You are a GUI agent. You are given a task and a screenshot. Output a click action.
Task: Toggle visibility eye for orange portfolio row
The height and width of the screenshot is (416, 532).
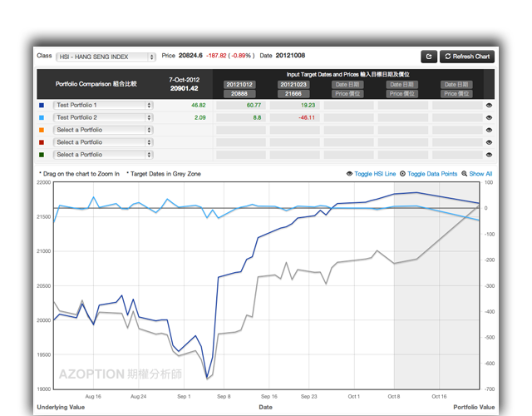click(x=489, y=130)
